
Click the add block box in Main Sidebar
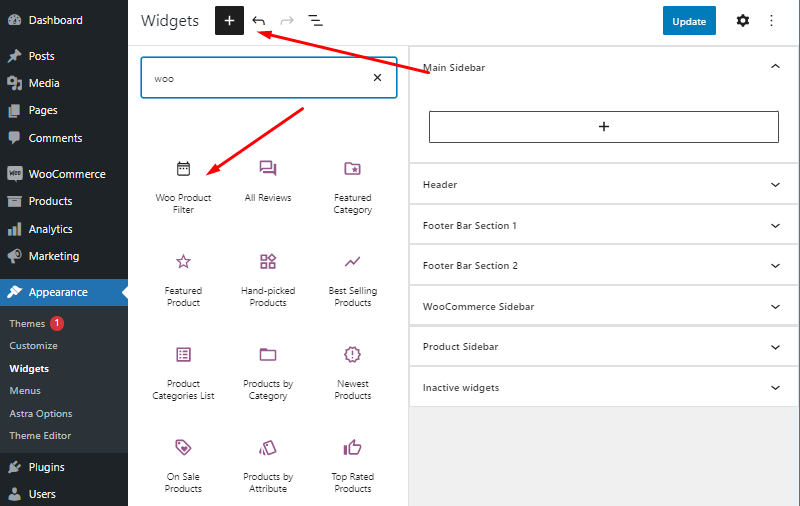pyautogui.click(x=604, y=126)
